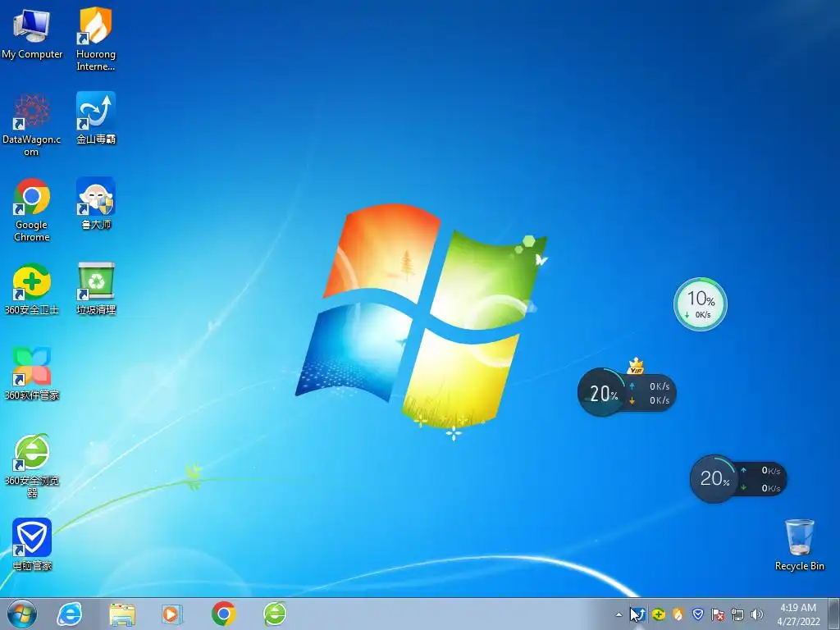The height and width of the screenshot is (630, 840).
Task: Select the 金山毒霸 desktop shortcut
Action: point(96,118)
